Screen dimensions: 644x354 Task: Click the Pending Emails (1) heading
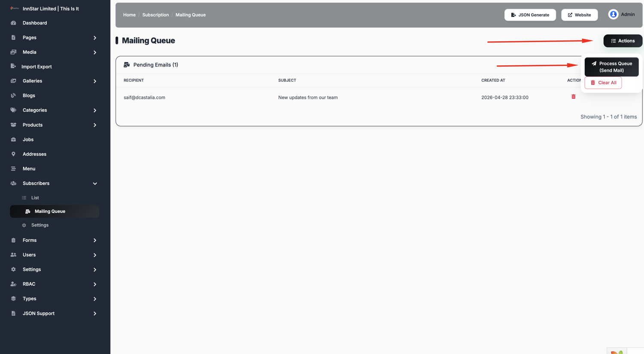point(155,65)
